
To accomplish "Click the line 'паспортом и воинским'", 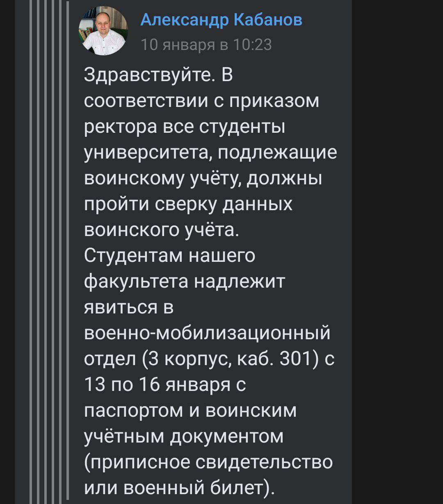I will pyautogui.click(x=190, y=411).
